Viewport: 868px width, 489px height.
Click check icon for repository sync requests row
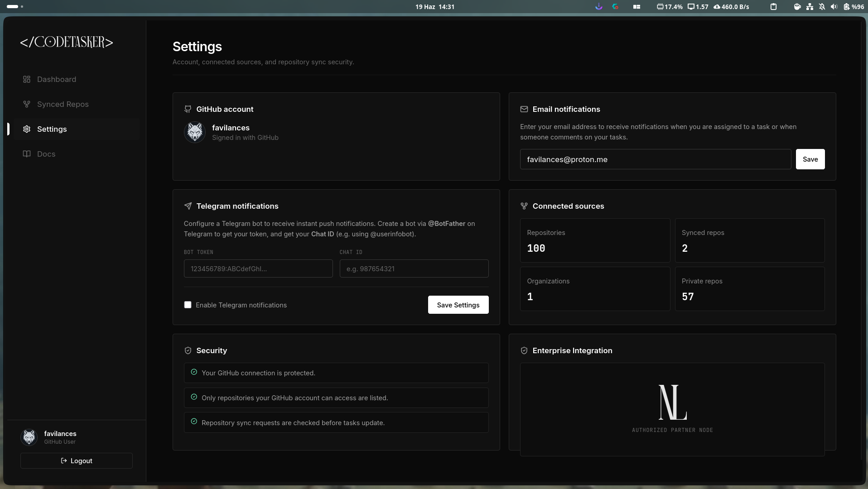pos(194,421)
